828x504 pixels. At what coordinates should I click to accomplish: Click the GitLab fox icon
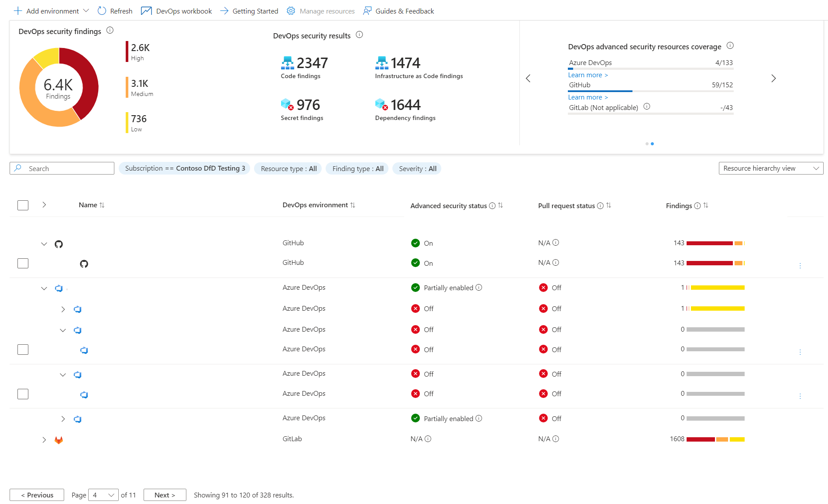coord(58,440)
